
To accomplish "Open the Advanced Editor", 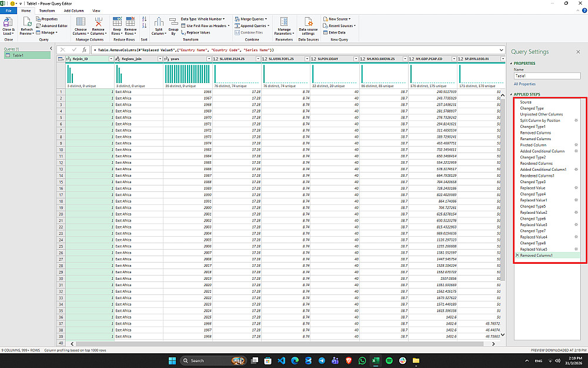I will [x=52, y=26].
